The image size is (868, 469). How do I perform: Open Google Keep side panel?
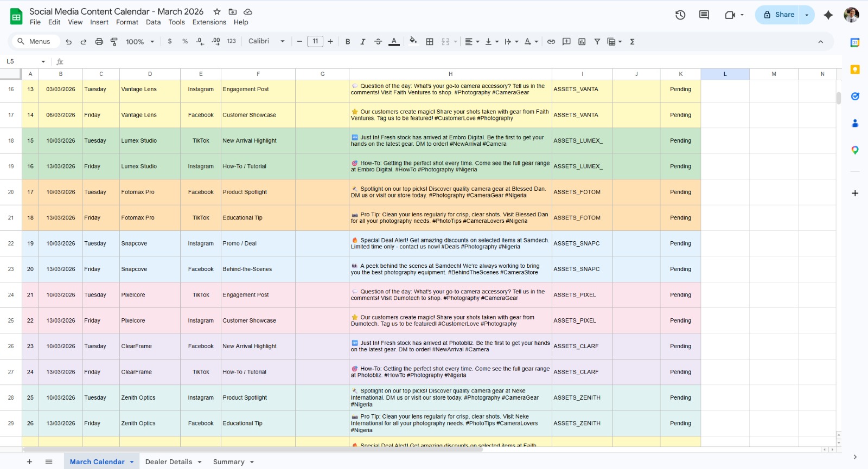pyautogui.click(x=855, y=69)
